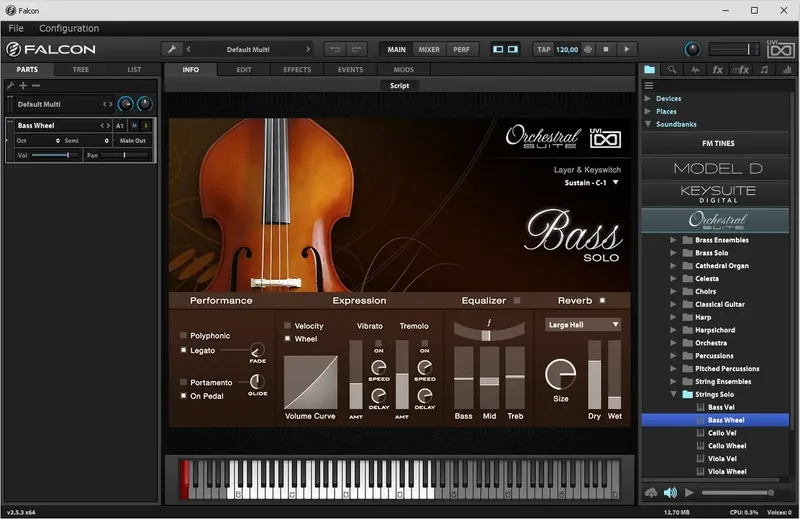
Task: Go to next multi preset arrow in toolbar
Action: [x=308, y=50]
